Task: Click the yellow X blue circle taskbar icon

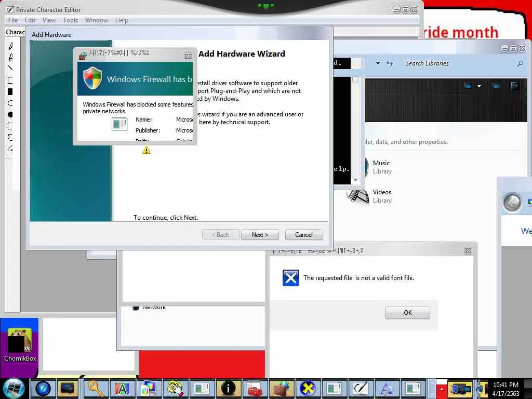Action: click(308, 389)
